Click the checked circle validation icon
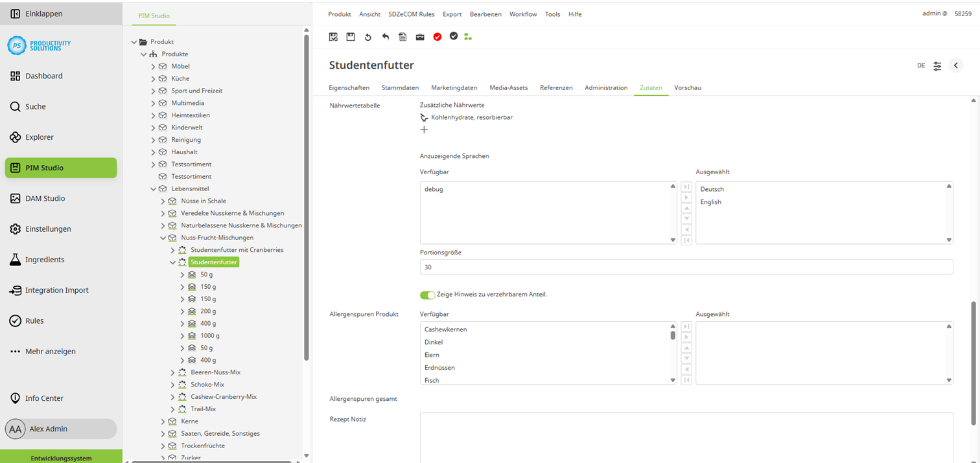The image size is (980, 463). pos(454,37)
